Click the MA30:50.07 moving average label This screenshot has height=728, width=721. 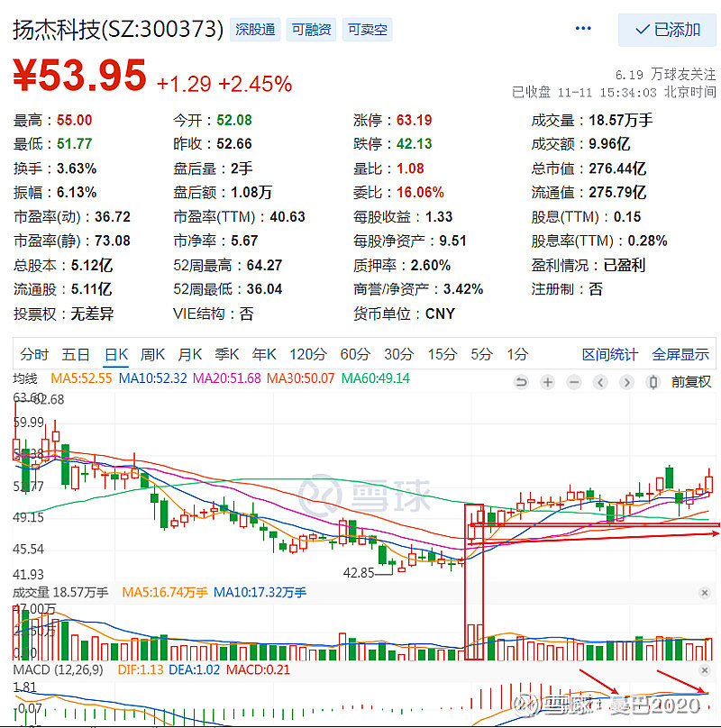(x=301, y=378)
